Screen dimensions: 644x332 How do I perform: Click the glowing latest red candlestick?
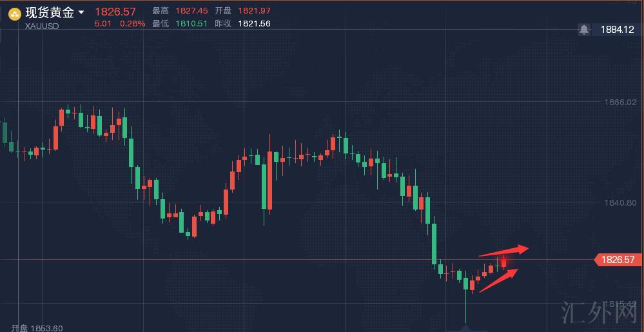pyautogui.click(x=503, y=262)
